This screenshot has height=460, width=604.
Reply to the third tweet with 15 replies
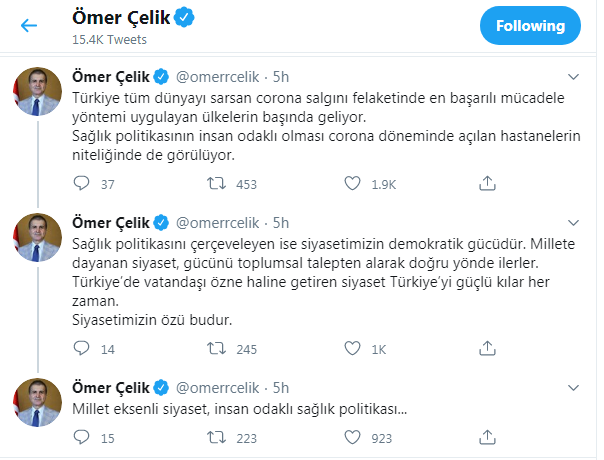click(x=82, y=437)
